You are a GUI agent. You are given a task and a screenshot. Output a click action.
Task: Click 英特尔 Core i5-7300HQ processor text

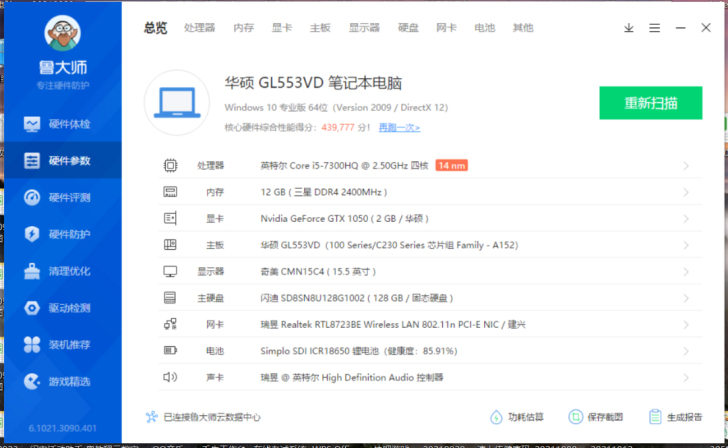tap(344, 165)
